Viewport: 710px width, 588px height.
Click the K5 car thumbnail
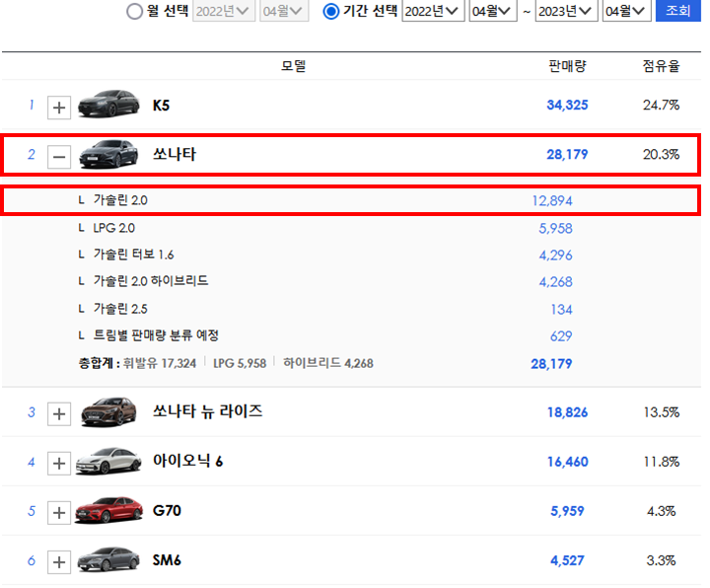(x=108, y=104)
